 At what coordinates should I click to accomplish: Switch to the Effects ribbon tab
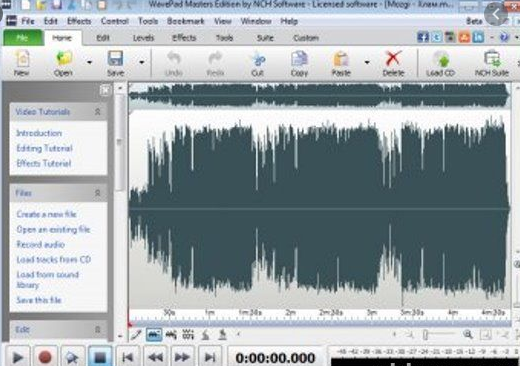point(184,38)
